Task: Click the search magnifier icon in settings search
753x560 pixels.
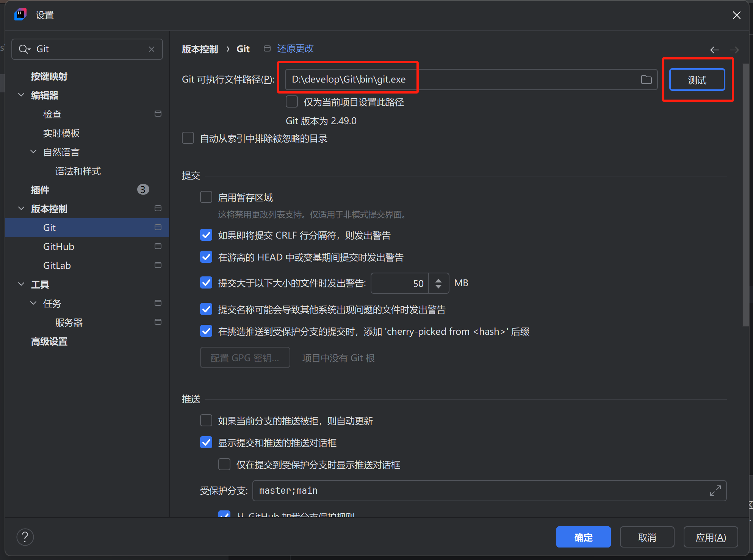Action: pos(24,49)
